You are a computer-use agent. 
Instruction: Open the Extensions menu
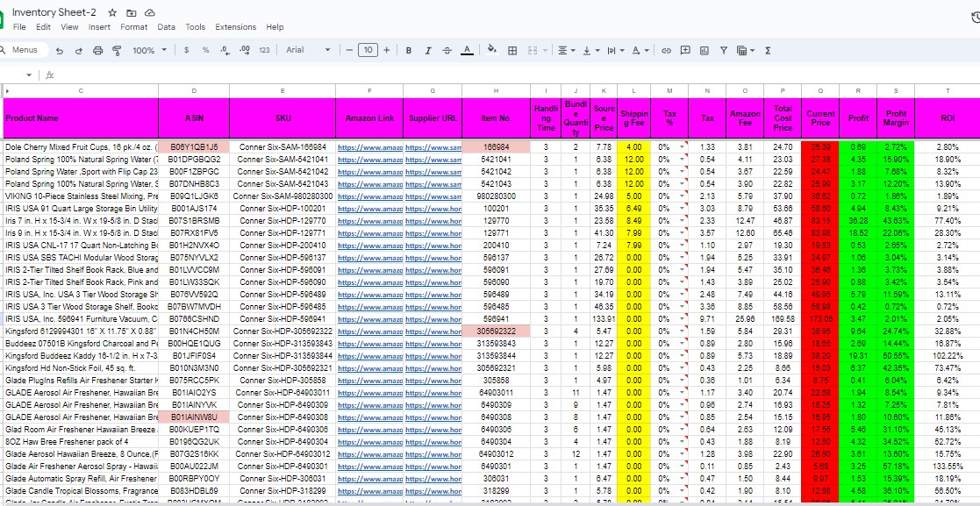[x=236, y=27]
